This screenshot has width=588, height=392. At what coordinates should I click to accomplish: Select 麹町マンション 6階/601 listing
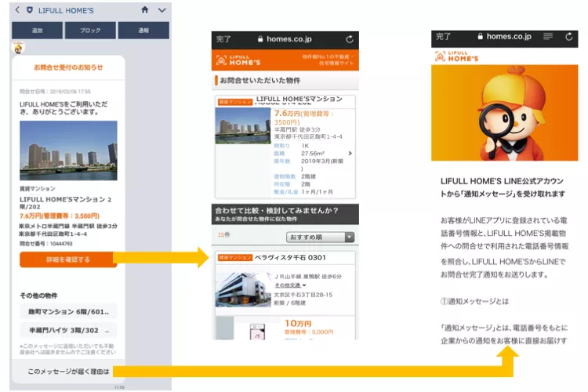(x=68, y=312)
